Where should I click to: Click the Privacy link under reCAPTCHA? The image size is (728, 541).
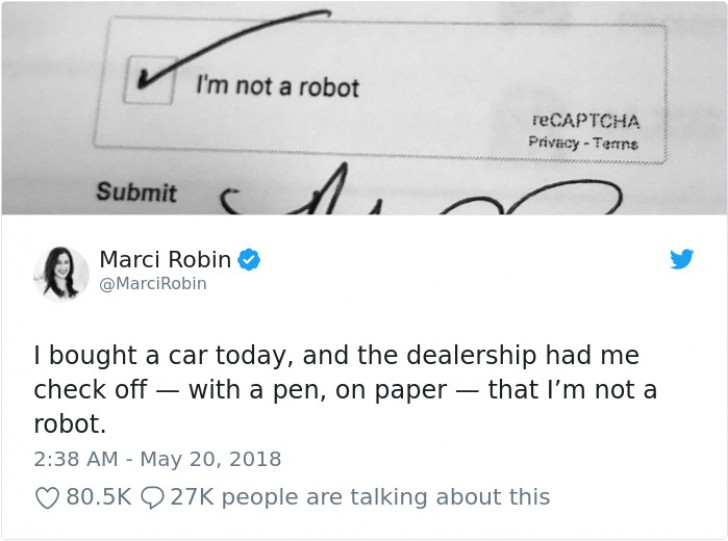click(x=553, y=141)
